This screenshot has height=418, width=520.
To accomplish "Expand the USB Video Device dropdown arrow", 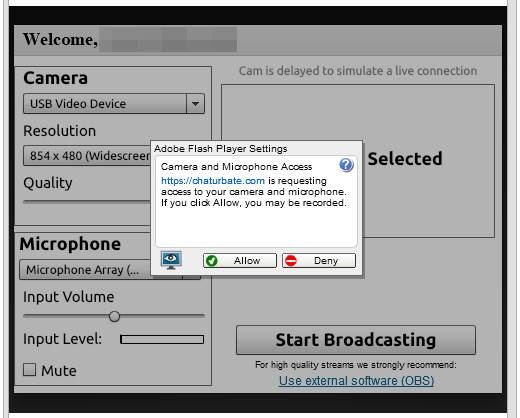I will (195, 104).
